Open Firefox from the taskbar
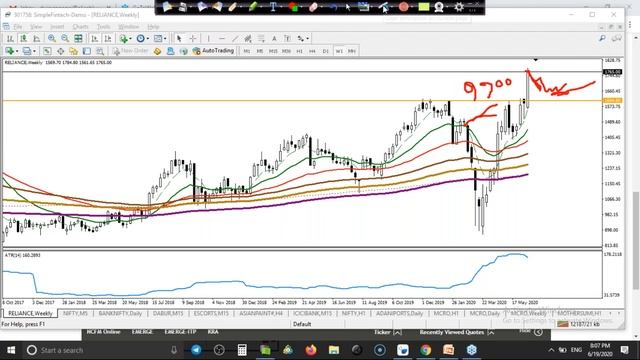The width and height of the screenshot is (640, 360). coord(311,350)
